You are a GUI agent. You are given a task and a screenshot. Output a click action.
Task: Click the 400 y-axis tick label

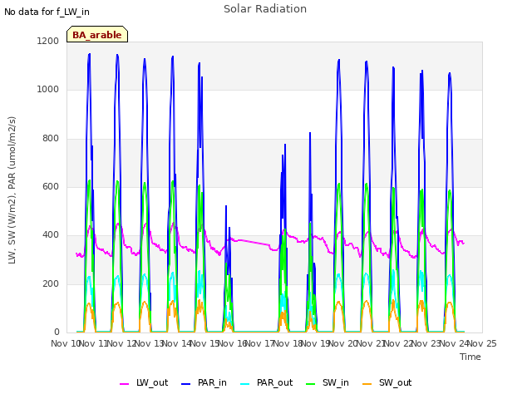pos(51,234)
